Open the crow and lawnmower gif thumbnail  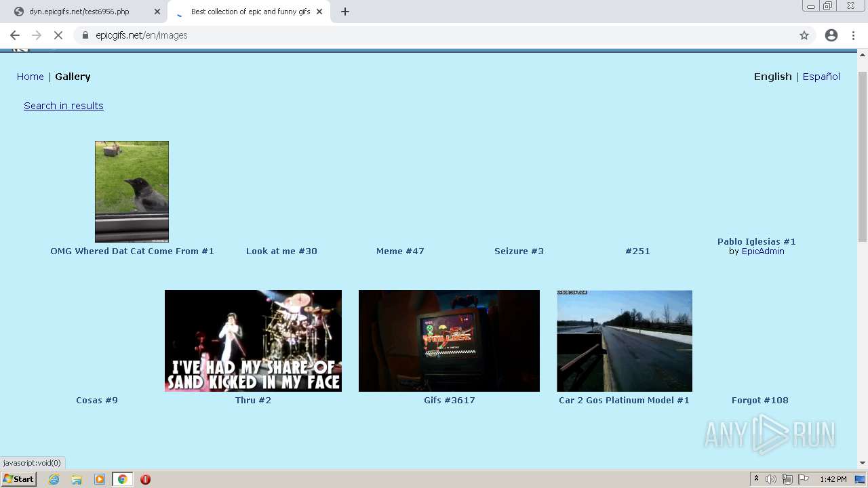tap(132, 192)
